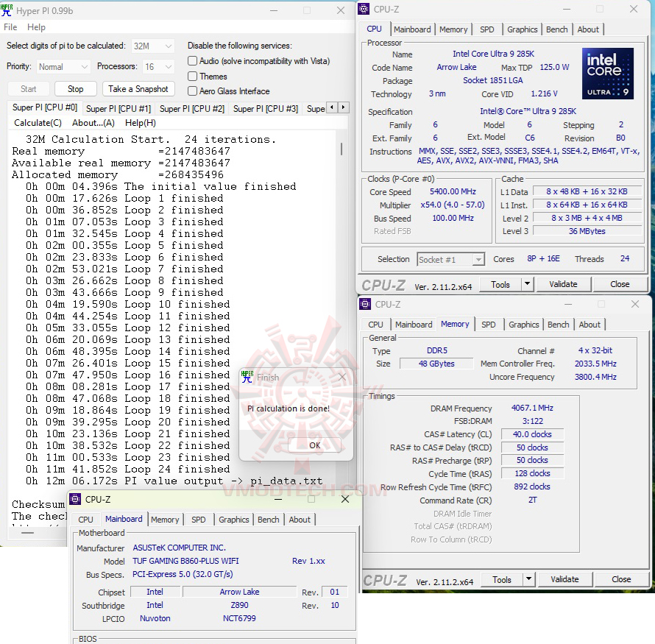Click Tools in the Memory CPU-Z window
Screen dimensions: 655x644
click(502, 579)
